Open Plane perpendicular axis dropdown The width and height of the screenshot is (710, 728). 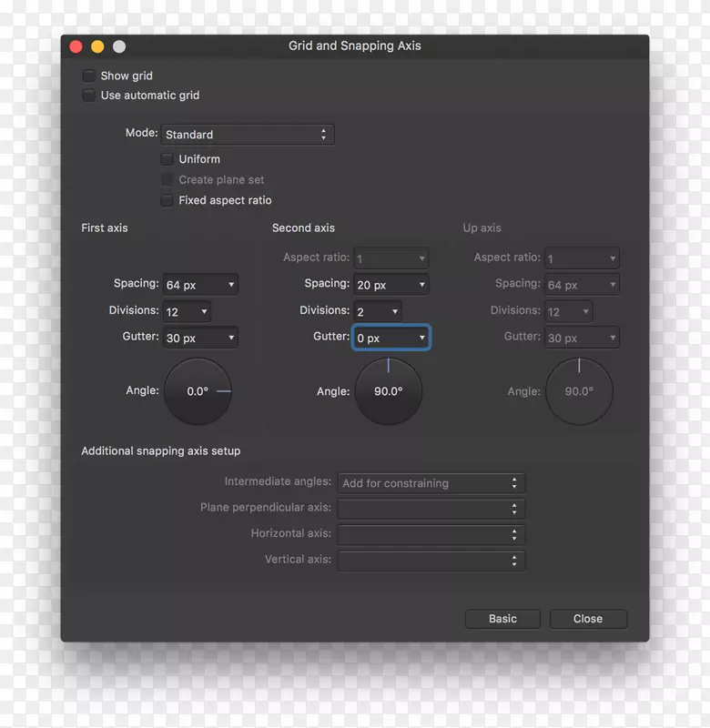(x=431, y=509)
